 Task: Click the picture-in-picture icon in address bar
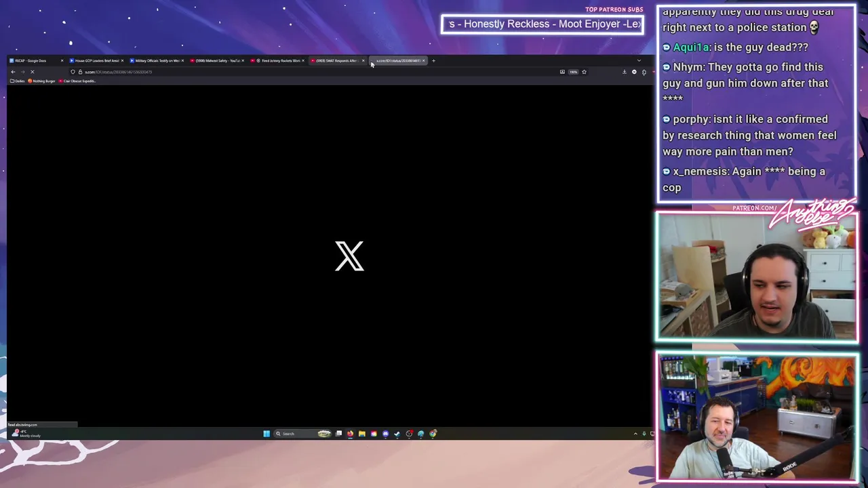pos(562,72)
